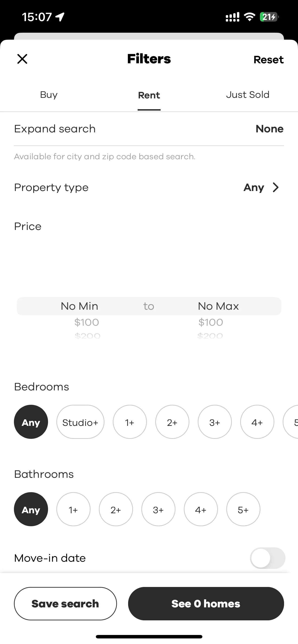Tap Save search button
Viewport: 298px width, 644px height.
coord(65,604)
